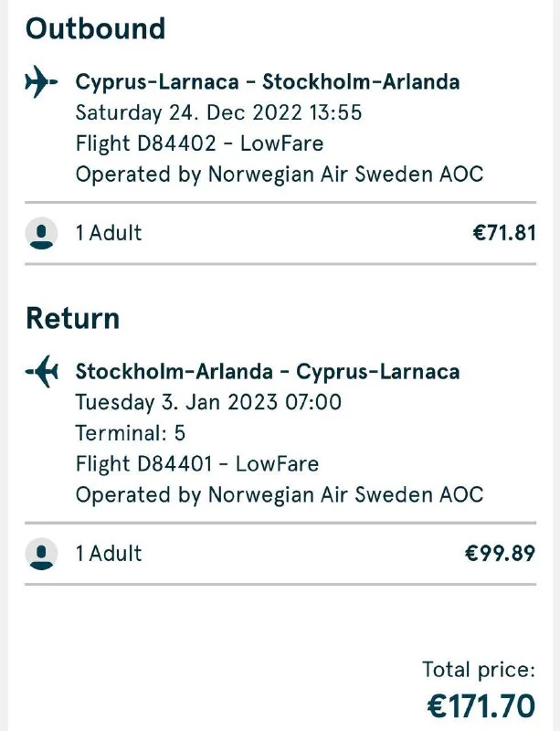
Task: Click Flight D84401 - LowFare text
Action: pos(197,463)
